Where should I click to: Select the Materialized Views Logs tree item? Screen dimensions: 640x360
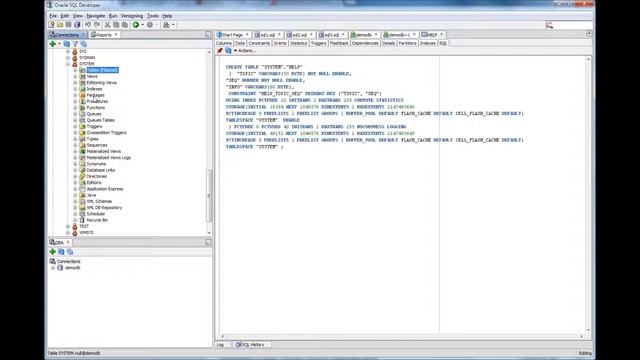pos(109,158)
